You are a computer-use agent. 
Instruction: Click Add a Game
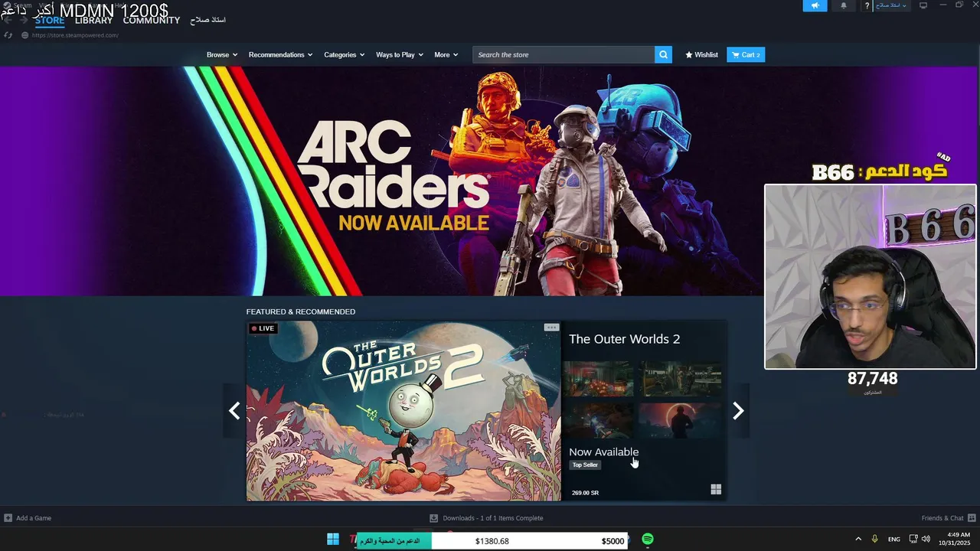point(28,518)
